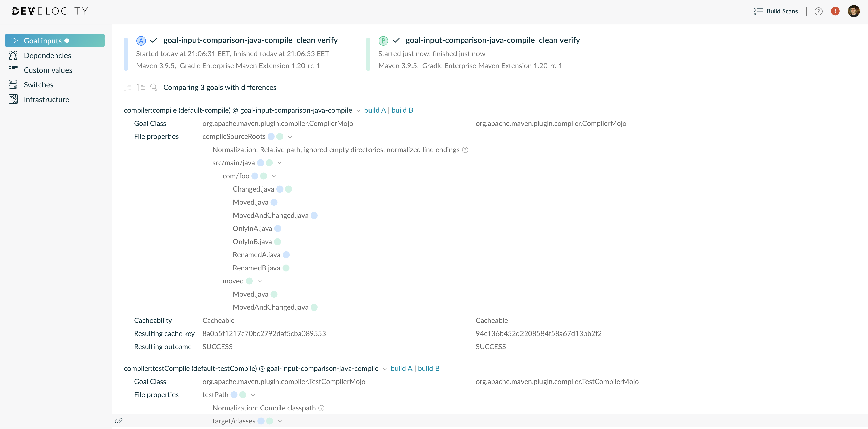Viewport: 868px width, 429px height.
Task: Open the Custom values panel
Action: point(48,70)
